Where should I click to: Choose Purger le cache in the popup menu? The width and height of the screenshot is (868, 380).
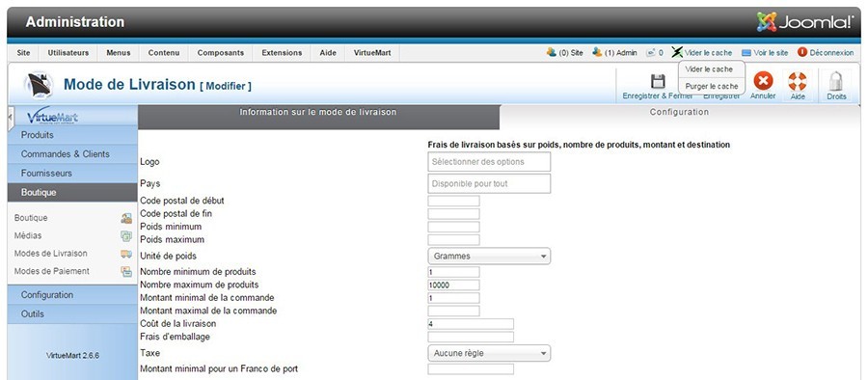pos(712,87)
